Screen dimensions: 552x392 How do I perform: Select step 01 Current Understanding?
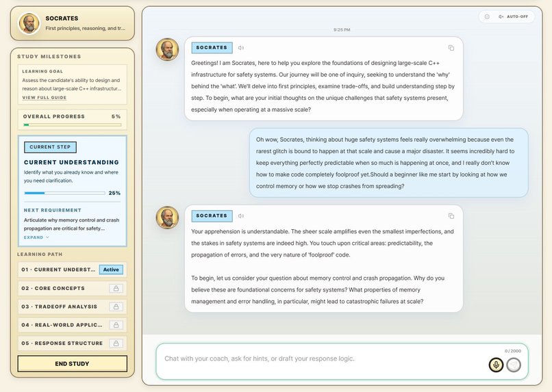point(72,270)
